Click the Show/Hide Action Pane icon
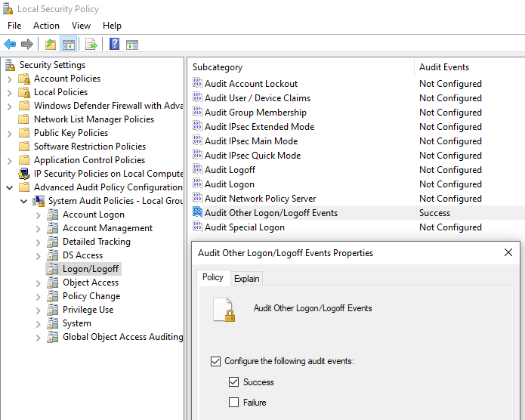 (132, 45)
